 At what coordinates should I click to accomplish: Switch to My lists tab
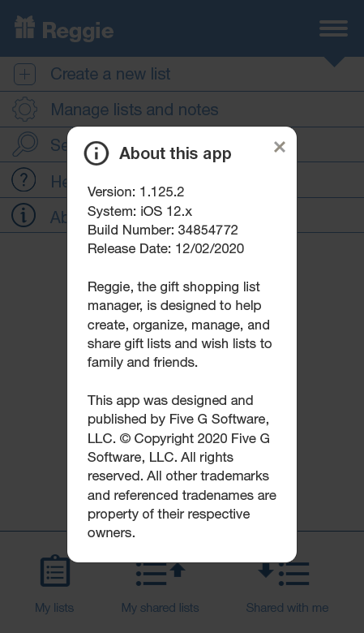(x=54, y=608)
